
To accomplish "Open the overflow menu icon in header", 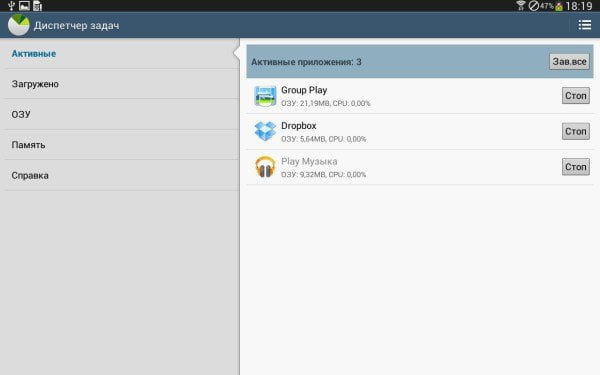I will point(585,25).
